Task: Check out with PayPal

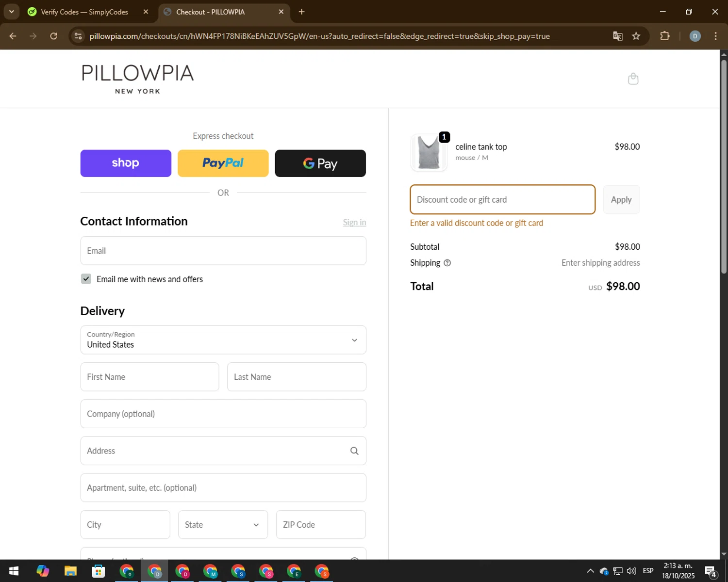Action: (x=223, y=163)
